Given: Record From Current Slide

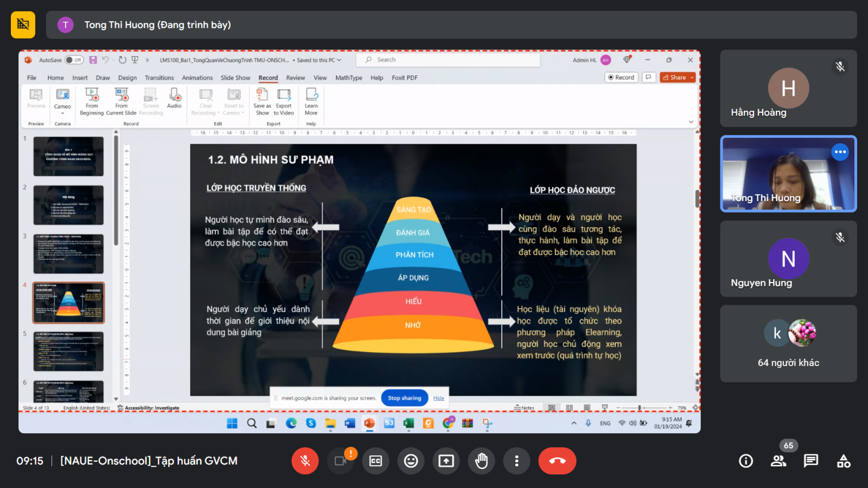Looking at the screenshot, I should coord(122,102).
